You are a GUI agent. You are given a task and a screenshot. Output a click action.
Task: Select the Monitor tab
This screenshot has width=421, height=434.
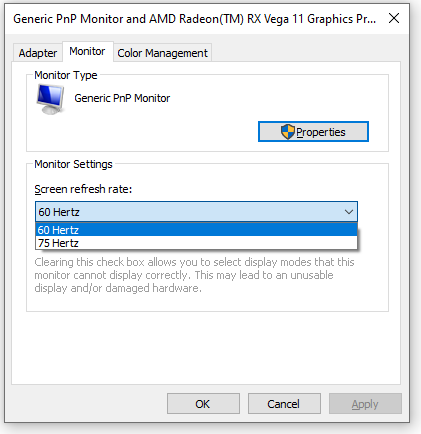coord(87,51)
